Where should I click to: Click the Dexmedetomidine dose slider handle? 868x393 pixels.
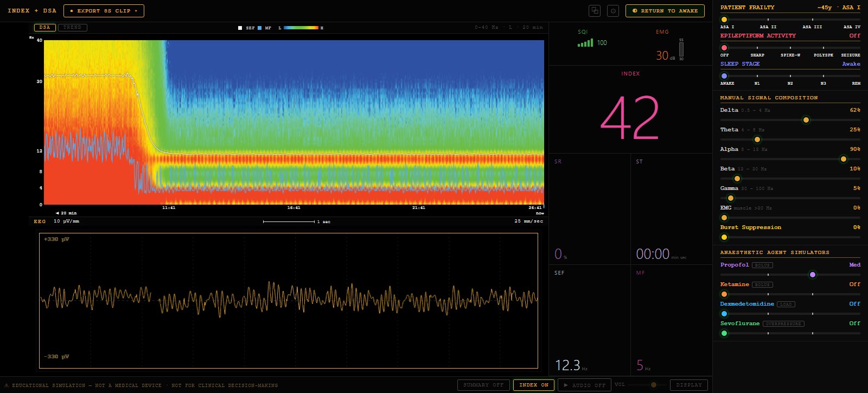724,314
